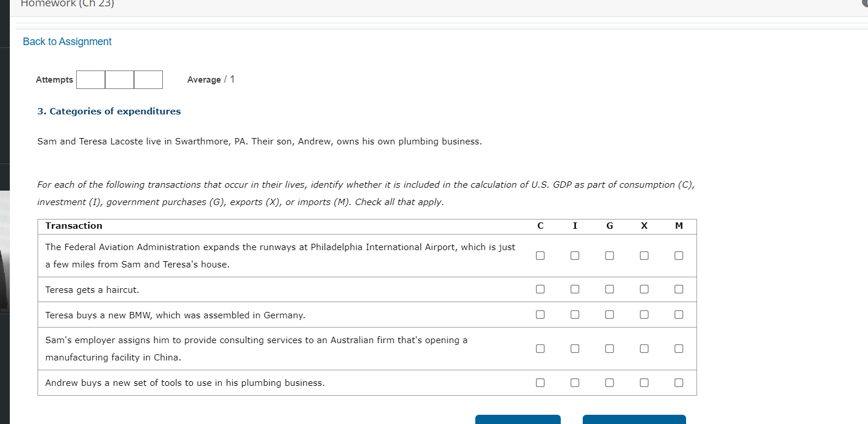Check I for FAA runway expansion row

click(x=575, y=255)
